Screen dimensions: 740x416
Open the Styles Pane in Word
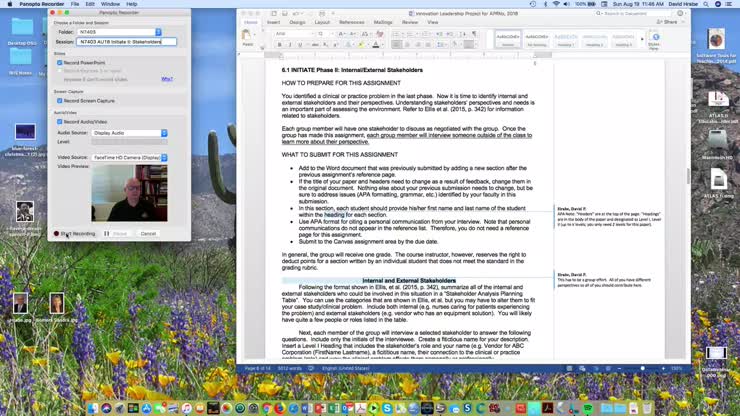coord(654,41)
